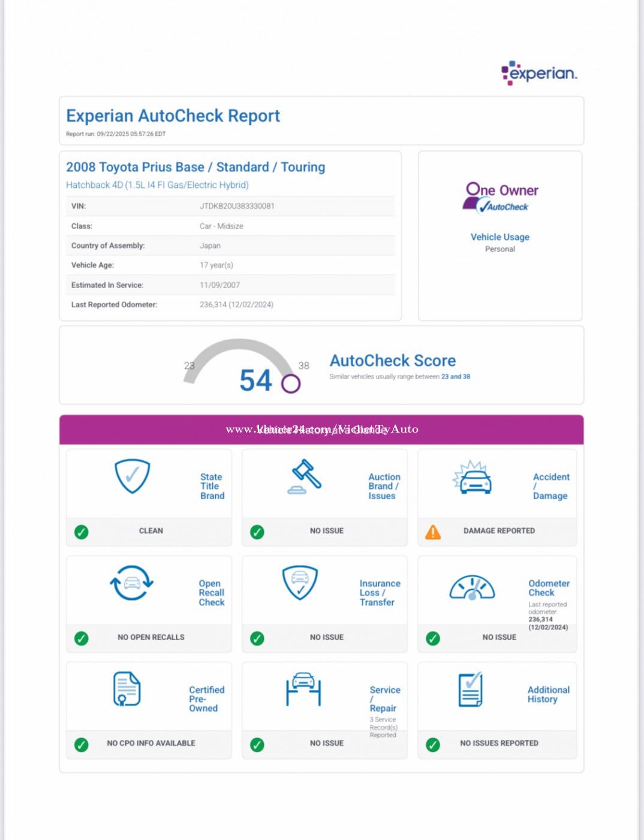
Task: Click the One Owner AutoCheck badge
Action: tap(502, 197)
